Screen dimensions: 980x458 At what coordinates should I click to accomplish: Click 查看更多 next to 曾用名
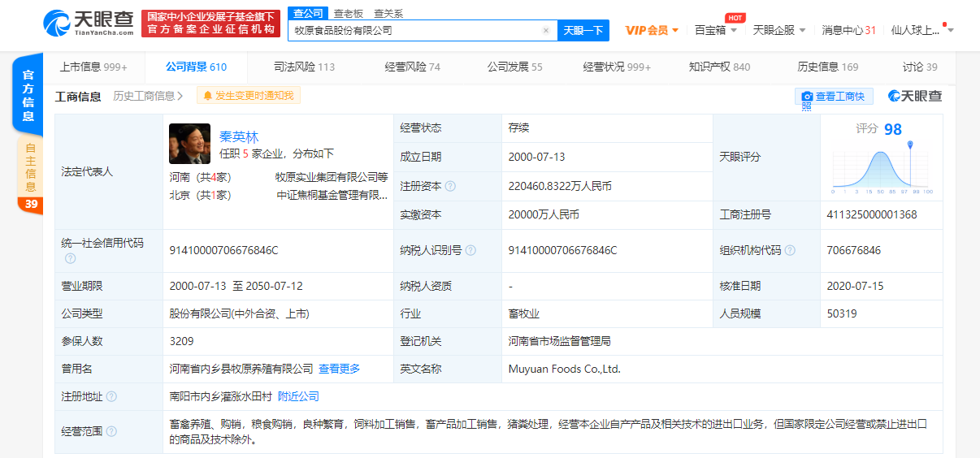pyautogui.click(x=339, y=369)
